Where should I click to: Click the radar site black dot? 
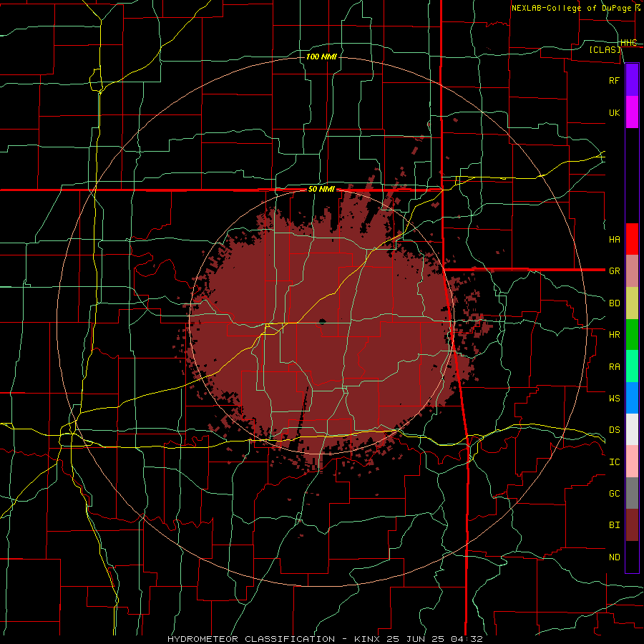(x=322, y=321)
